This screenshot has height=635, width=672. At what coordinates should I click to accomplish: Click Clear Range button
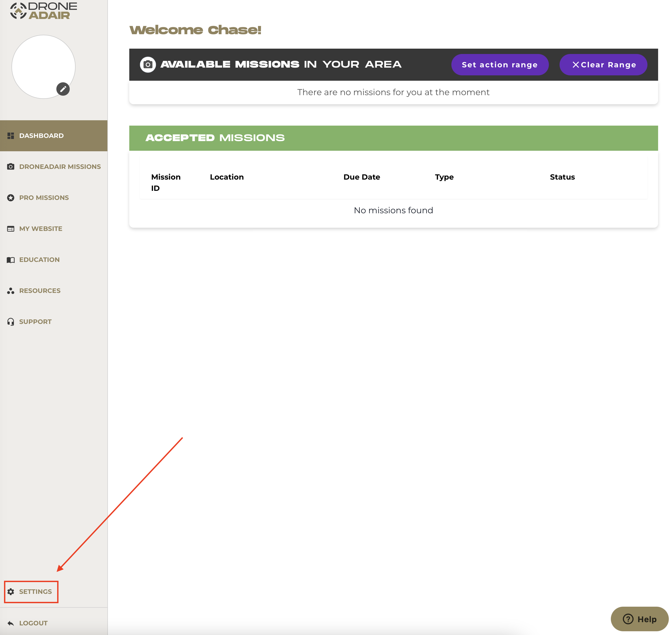click(x=603, y=65)
